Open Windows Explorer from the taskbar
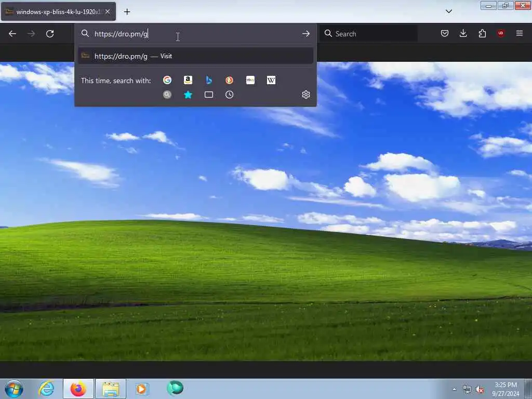Screen dimensions: 532x399 111,389
